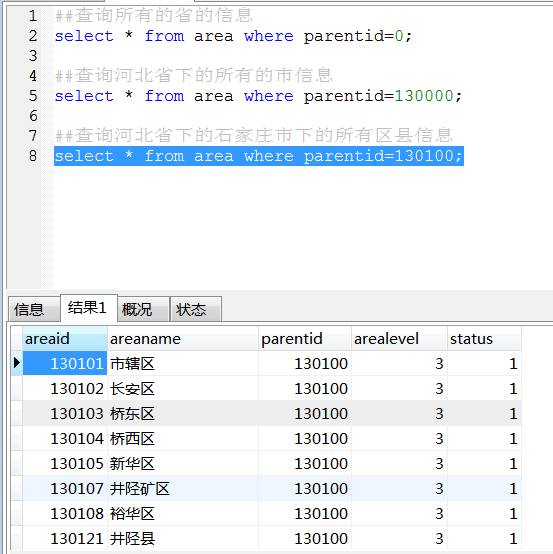Click status value in 桥西区 row

point(484,439)
